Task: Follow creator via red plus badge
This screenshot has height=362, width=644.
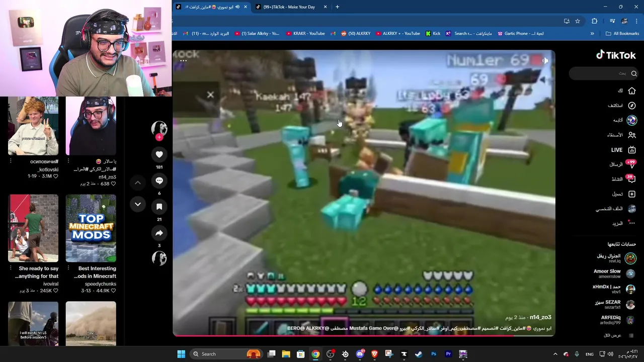Action: click(x=159, y=137)
